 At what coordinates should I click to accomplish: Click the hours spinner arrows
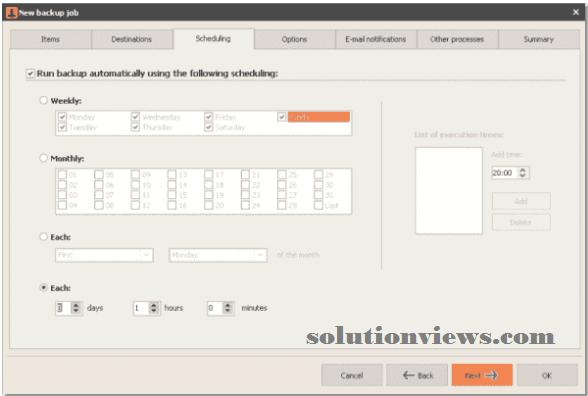pyautogui.click(x=154, y=308)
